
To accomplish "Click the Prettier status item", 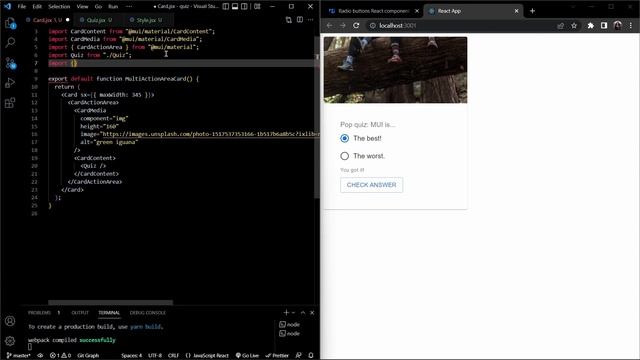I will click(277, 356).
